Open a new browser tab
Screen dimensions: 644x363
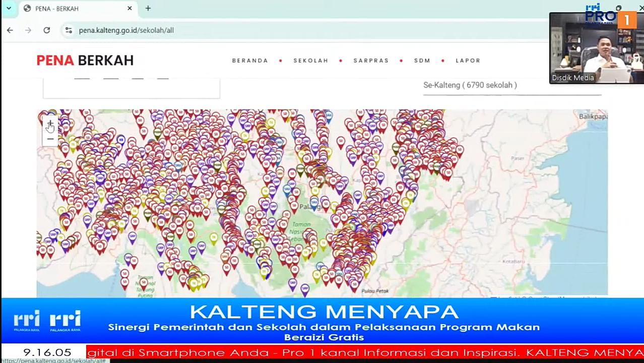[148, 9]
